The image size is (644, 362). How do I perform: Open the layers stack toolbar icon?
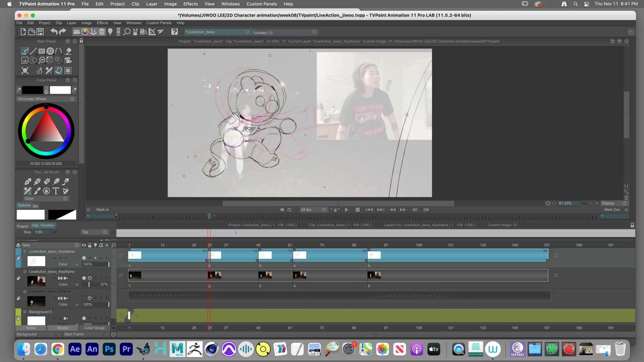tap(102, 32)
